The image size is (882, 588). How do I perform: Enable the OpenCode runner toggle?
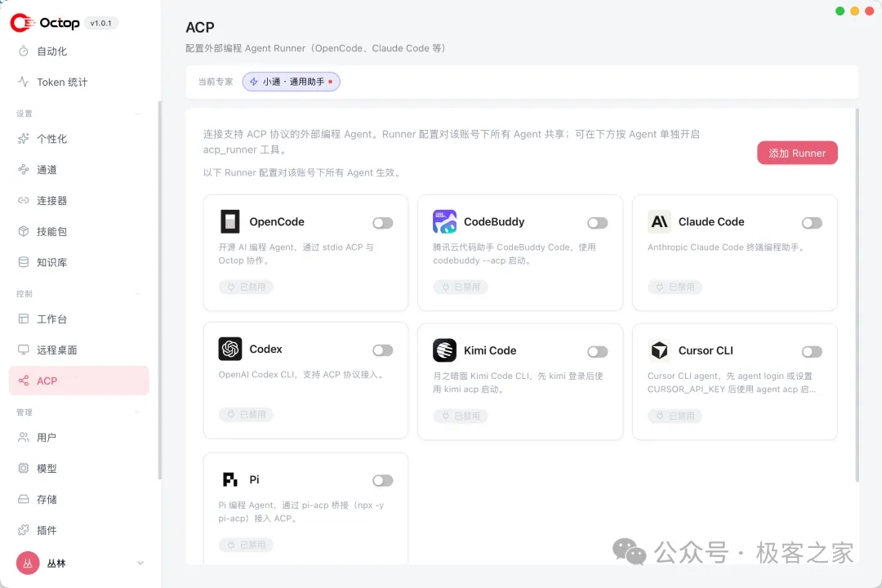382,223
